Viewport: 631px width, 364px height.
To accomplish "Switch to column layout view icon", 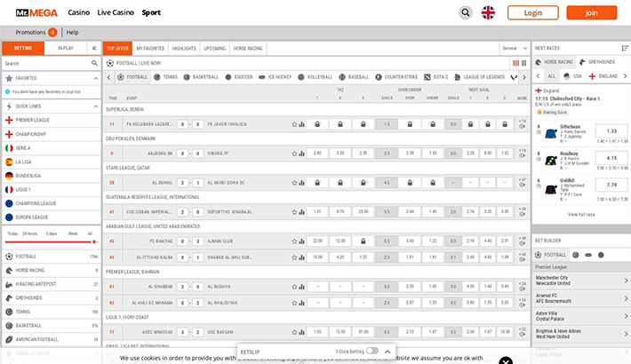I will tap(523, 63).
